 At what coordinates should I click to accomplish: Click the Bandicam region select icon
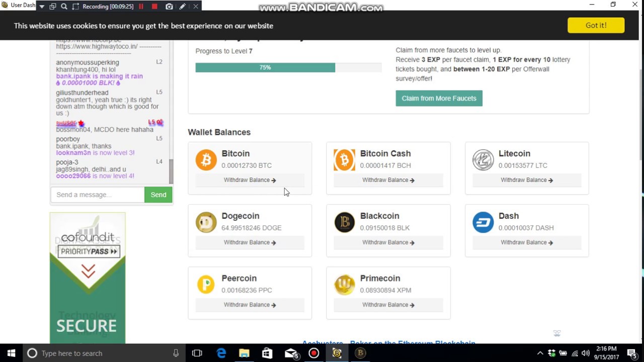coord(75,7)
